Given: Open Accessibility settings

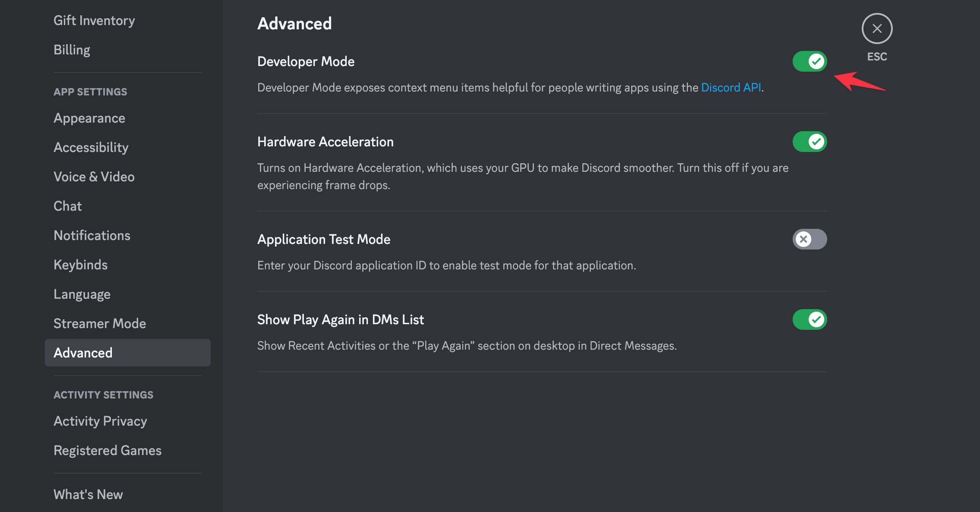Looking at the screenshot, I should [91, 147].
